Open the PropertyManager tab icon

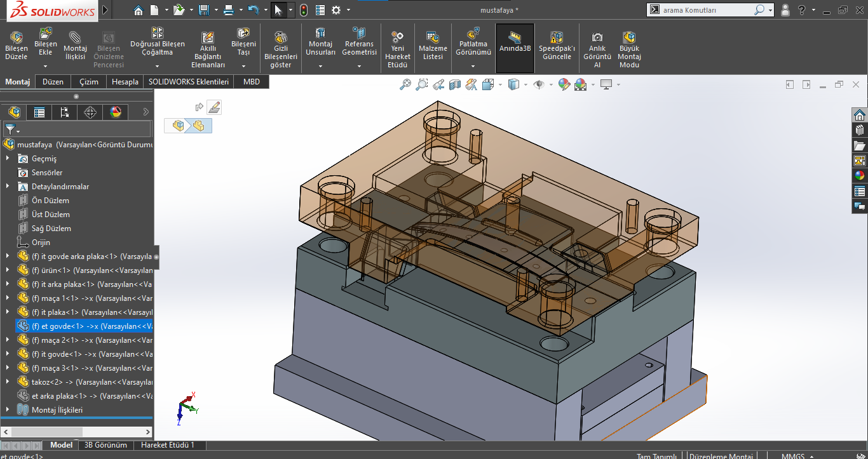tap(39, 112)
